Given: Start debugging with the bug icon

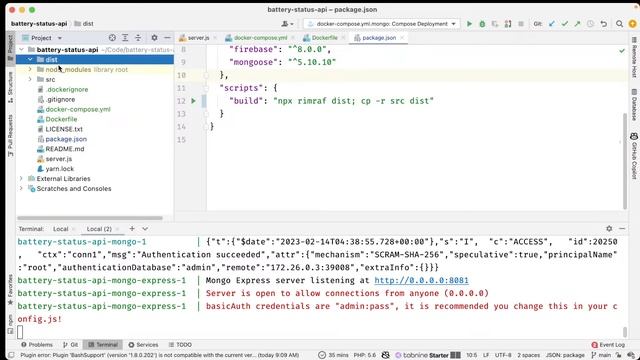Looking at the screenshot, I should (x=482, y=24).
